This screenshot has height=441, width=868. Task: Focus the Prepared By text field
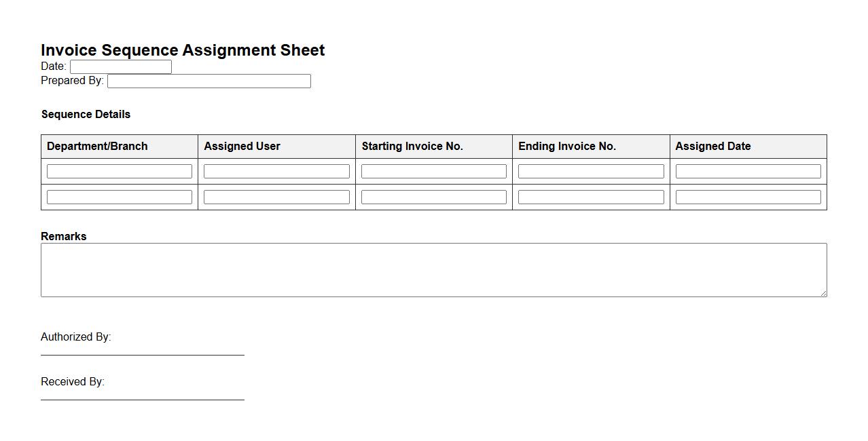209,81
